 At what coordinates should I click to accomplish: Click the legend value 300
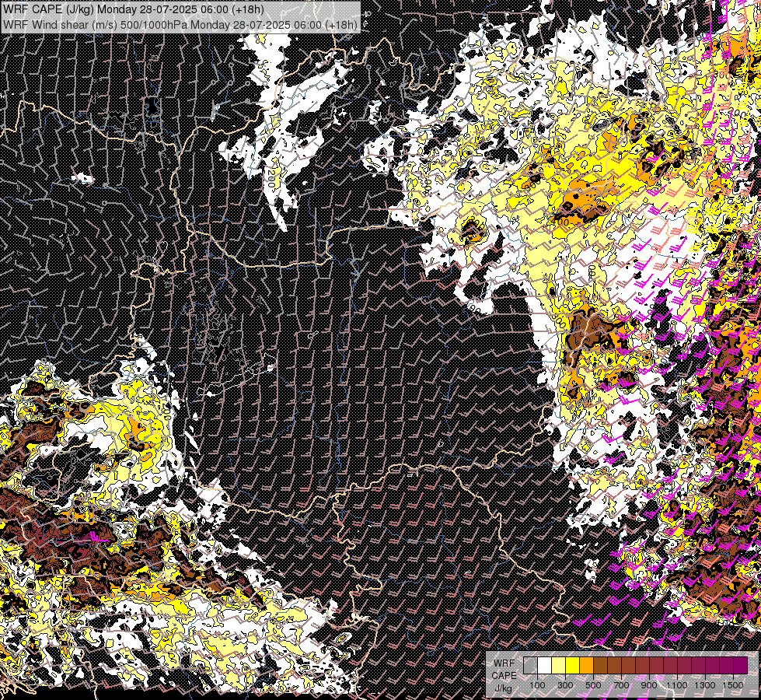point(565,685)
